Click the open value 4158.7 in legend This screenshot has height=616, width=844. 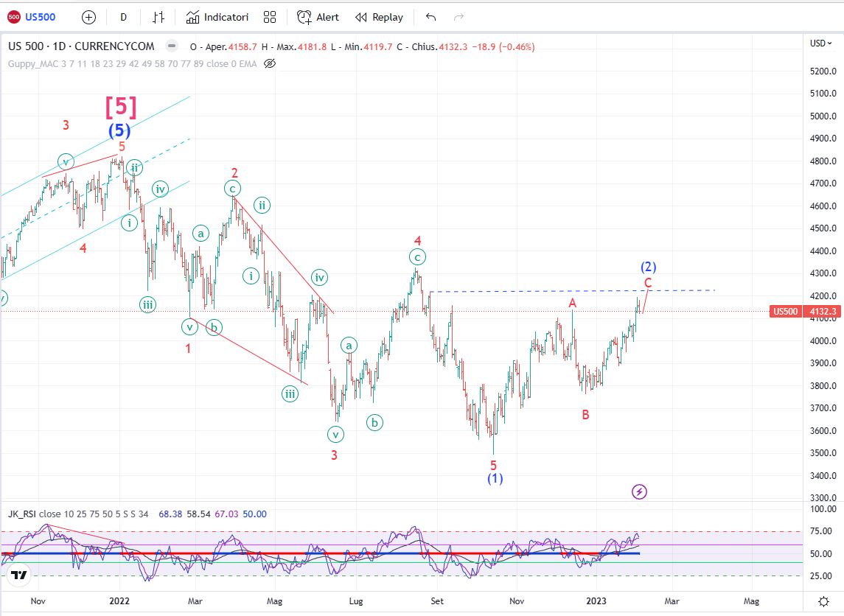point(243,47)
